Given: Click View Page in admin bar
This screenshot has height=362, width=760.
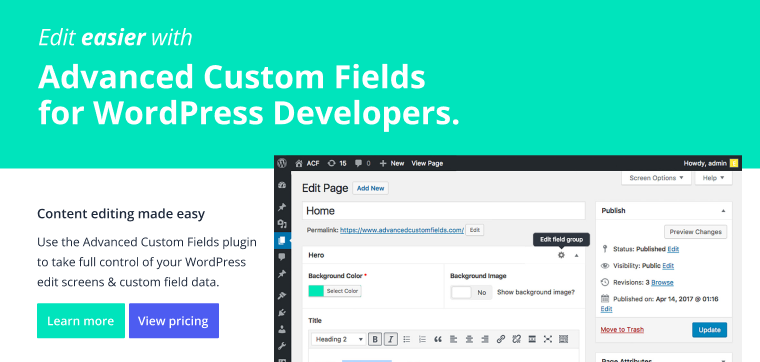Looking at the screenshot, I should click(x=427, y=163).
